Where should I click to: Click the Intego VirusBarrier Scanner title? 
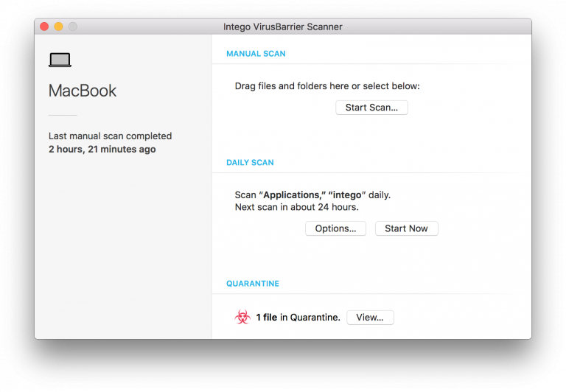282,27
